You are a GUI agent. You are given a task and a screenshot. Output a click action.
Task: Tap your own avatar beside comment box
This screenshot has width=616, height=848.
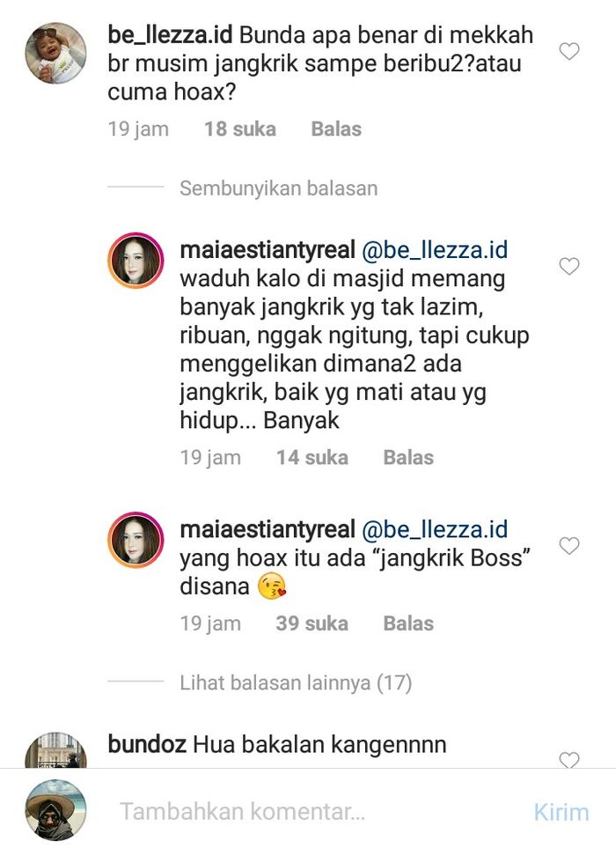pyautogui.click(x=55, y=810)
